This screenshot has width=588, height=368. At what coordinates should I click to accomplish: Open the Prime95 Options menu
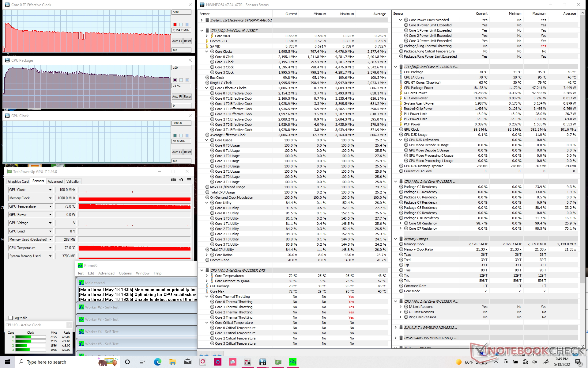pos(125,273)
